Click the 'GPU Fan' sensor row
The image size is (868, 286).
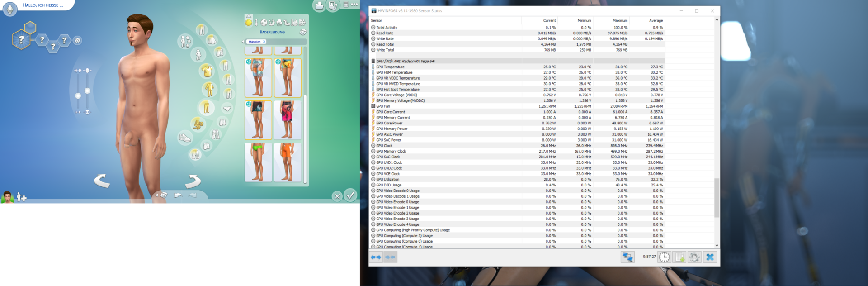click(518, 106)
